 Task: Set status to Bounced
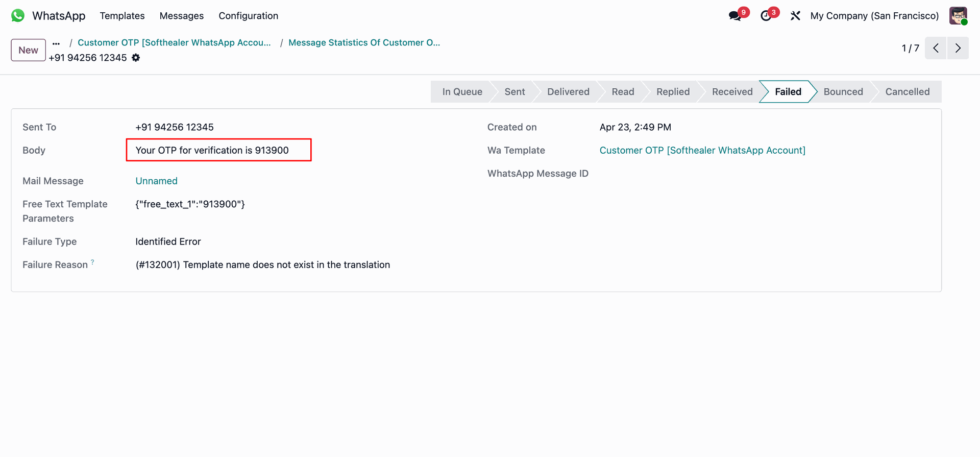[x=843, y=92]
